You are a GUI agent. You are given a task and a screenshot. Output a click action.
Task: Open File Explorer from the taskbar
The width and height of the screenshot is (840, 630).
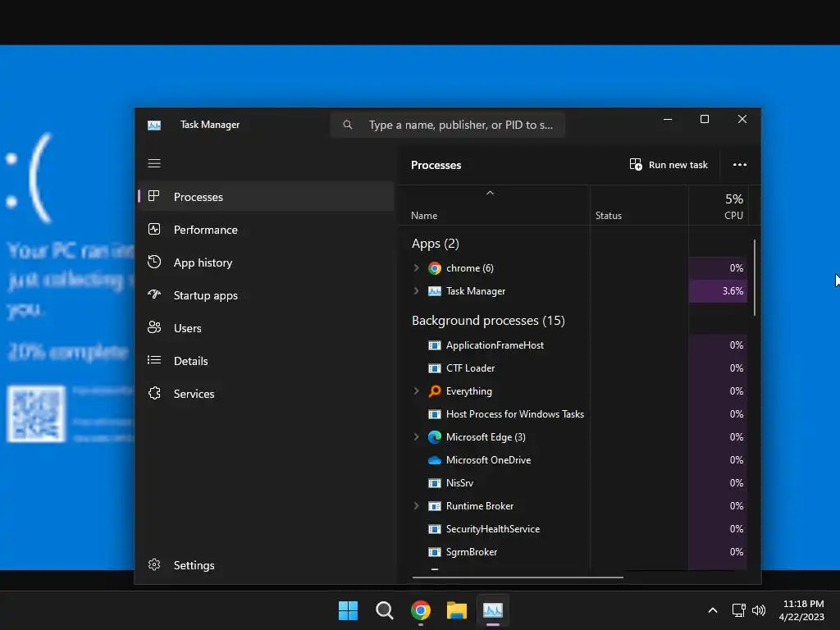pos(456,610)
